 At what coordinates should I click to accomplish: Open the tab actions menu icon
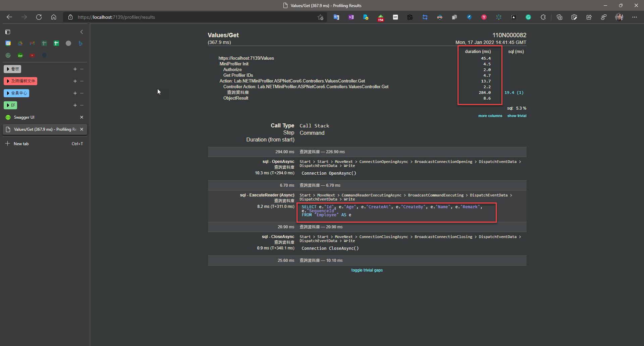point(8,32)
